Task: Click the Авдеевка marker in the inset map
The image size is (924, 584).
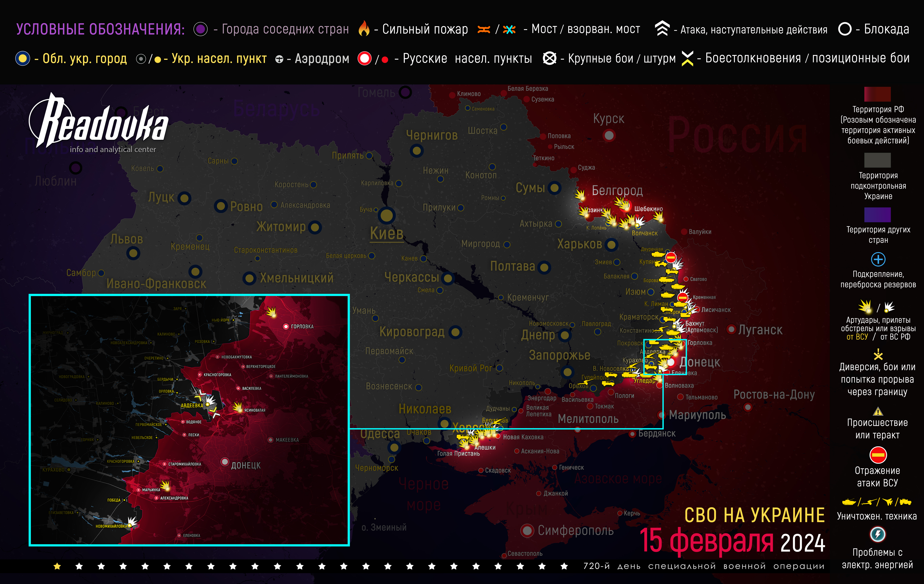Action: (x=208, y=404)
